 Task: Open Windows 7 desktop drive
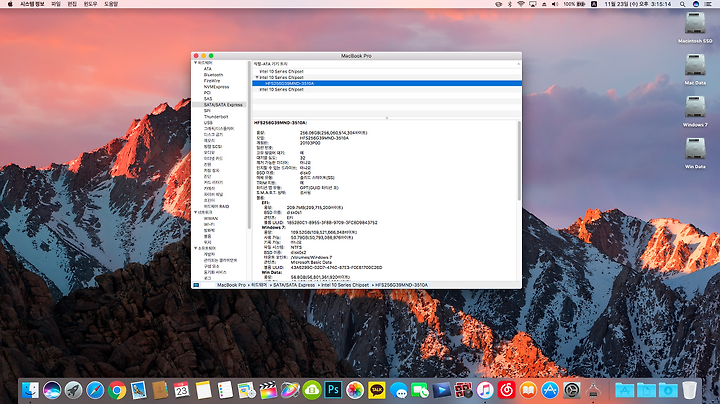tap(695, 107)
